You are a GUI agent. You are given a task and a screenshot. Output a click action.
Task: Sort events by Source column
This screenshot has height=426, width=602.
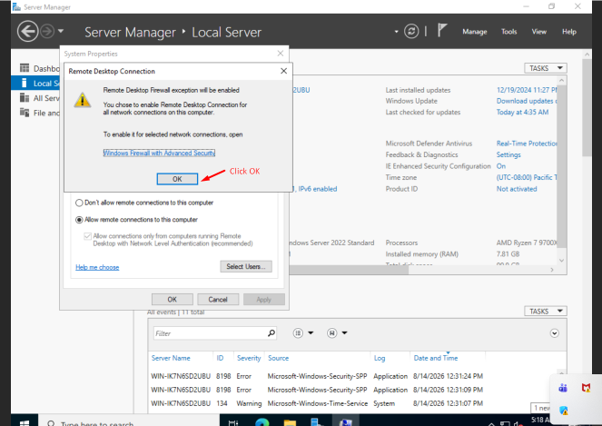(x=278, y=358)
